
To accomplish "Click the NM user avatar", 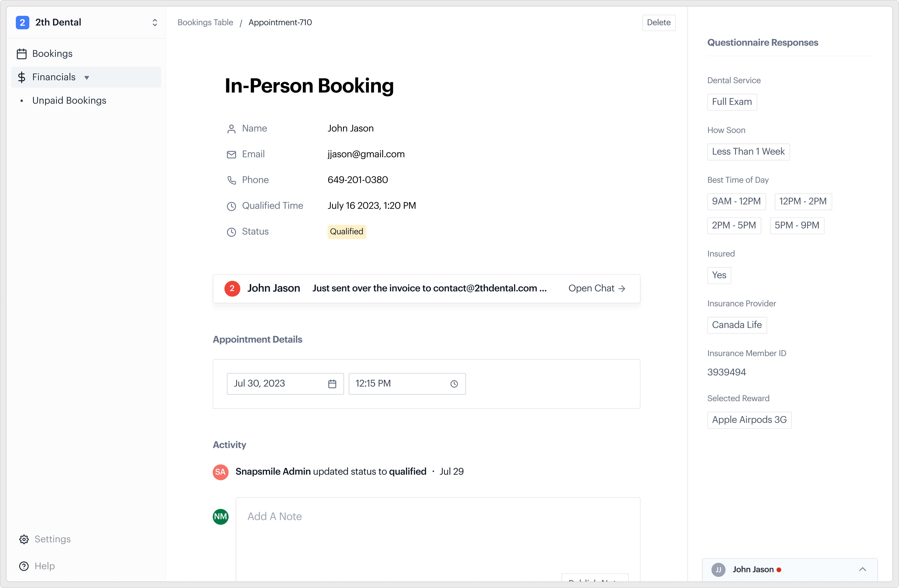I will tap(221, 517).
